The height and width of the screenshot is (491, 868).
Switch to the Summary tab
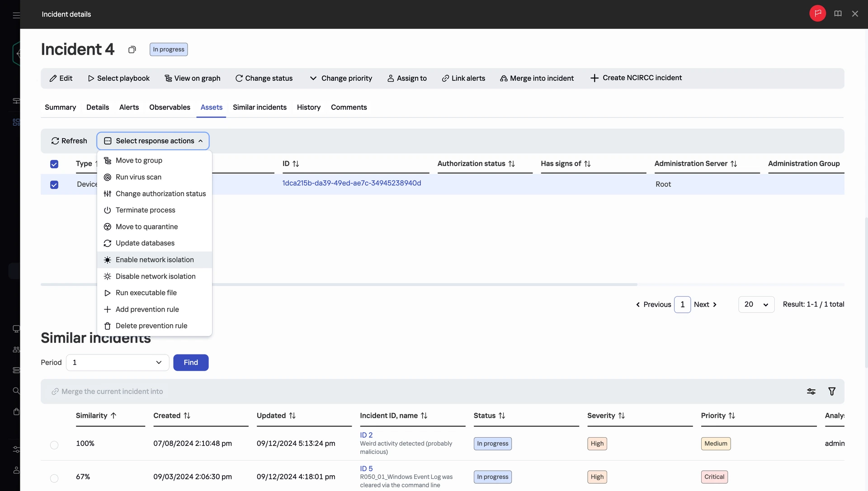pyautogui.click(x=60, y=107)
